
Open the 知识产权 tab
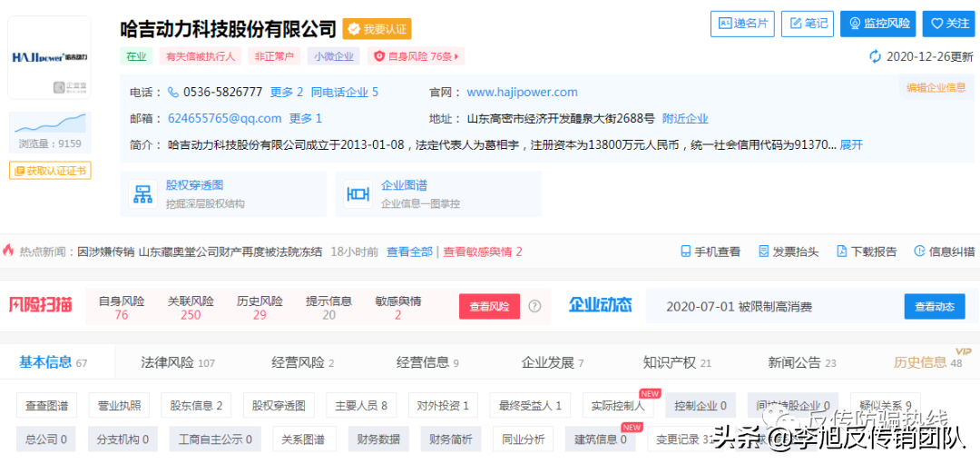tap(678, 362)
